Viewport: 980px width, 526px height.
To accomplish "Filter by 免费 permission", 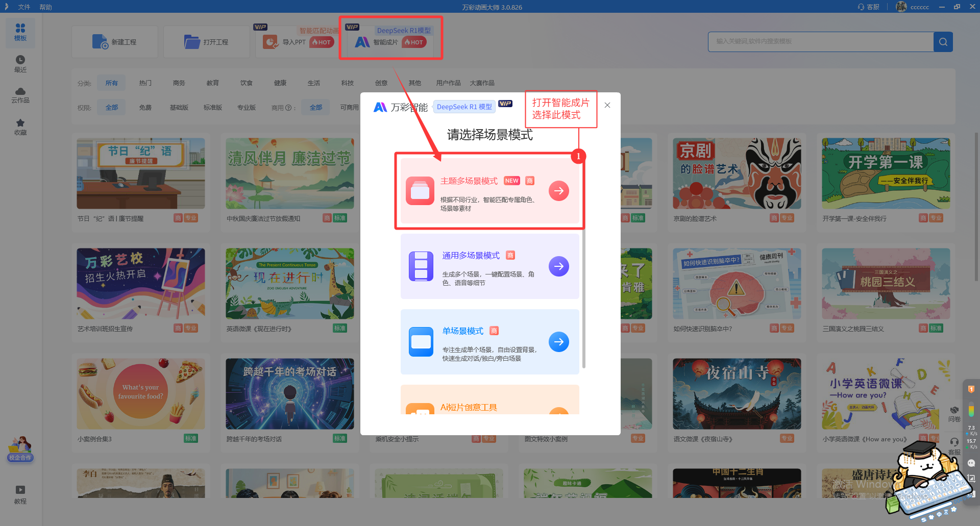I will (x=145, y=108).
